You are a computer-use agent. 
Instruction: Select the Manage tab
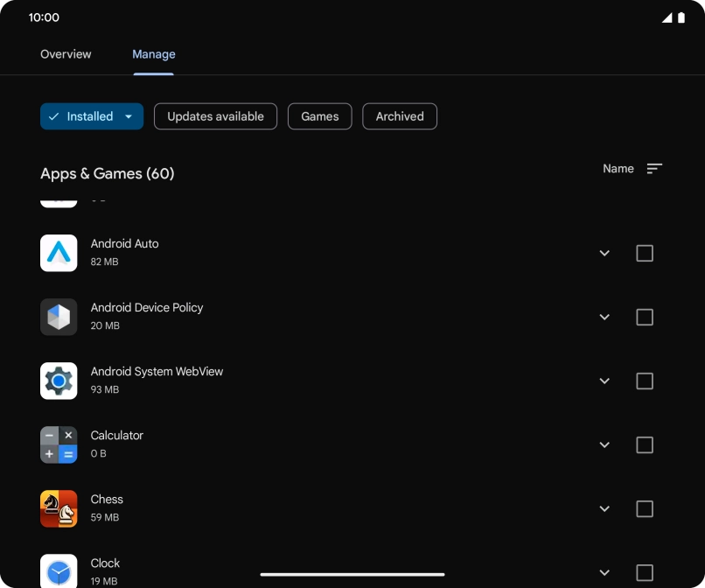[x=154, y=54]
